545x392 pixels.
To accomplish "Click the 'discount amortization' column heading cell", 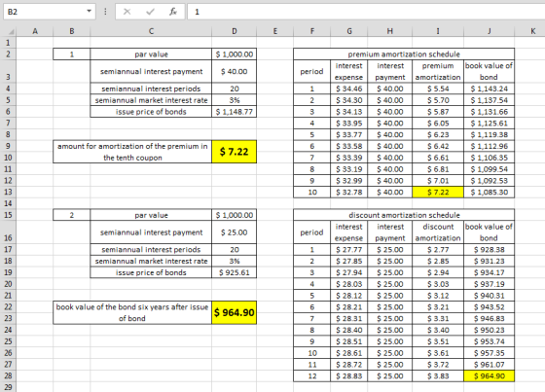I will [x=438, y=232].
